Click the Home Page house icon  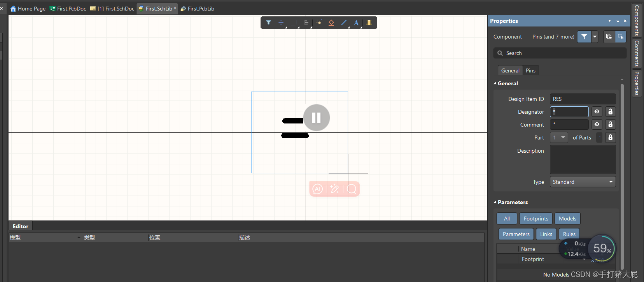click(x=13, y=9)
